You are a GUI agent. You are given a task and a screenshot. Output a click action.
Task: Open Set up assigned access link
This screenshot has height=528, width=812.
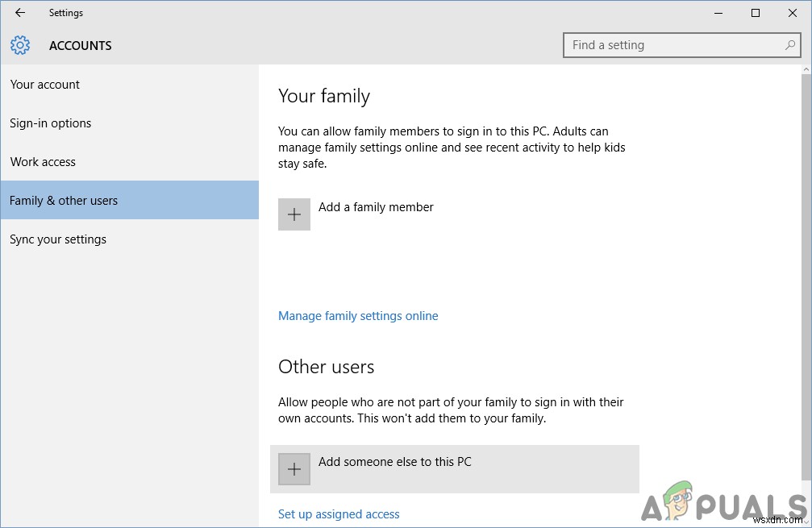pyautogui.click(x=339, y=514)
